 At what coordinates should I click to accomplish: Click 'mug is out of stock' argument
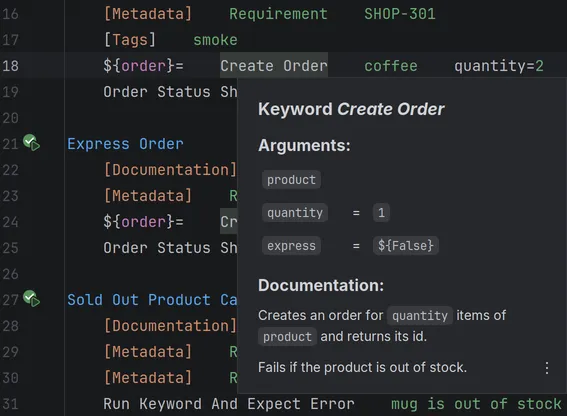tap(476, 404)
